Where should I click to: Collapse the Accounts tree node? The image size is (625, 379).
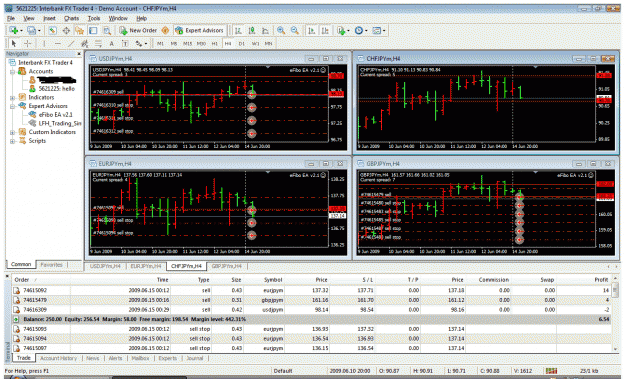point(12,72)
